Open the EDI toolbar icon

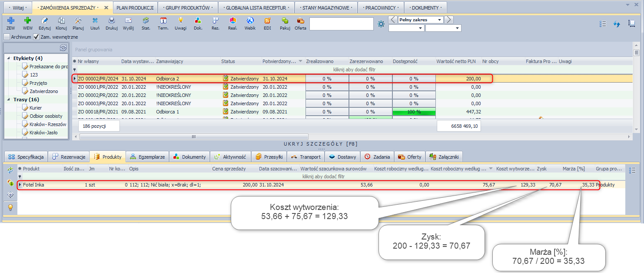(x=267, y=21)
